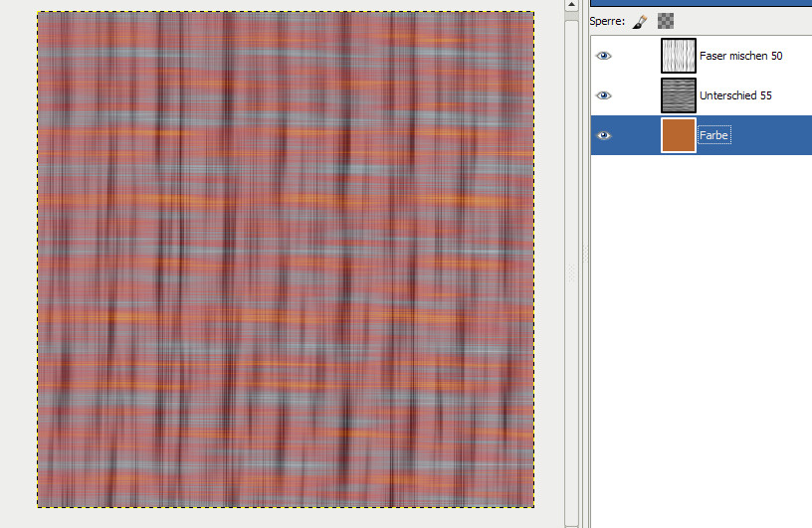Image resolution: width=812 pixels, height=528 pixels.
Task: Select the layer named Faser mischen 50
Action: 740,57
